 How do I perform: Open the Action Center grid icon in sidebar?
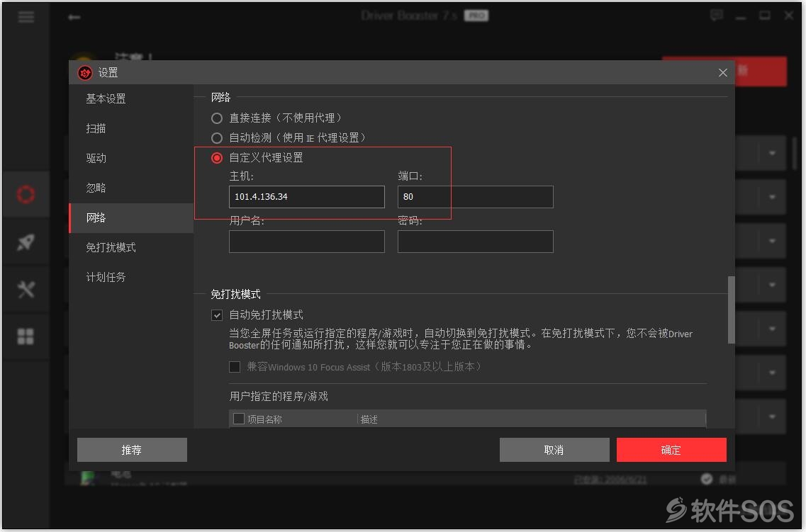[x=26, y=336]
